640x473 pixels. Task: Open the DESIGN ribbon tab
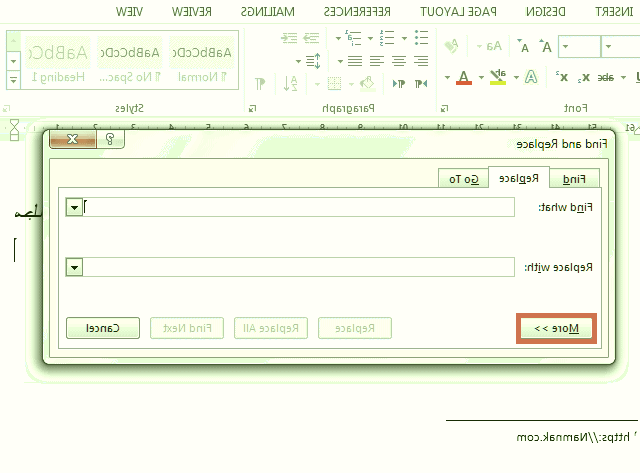pos(546,11)
